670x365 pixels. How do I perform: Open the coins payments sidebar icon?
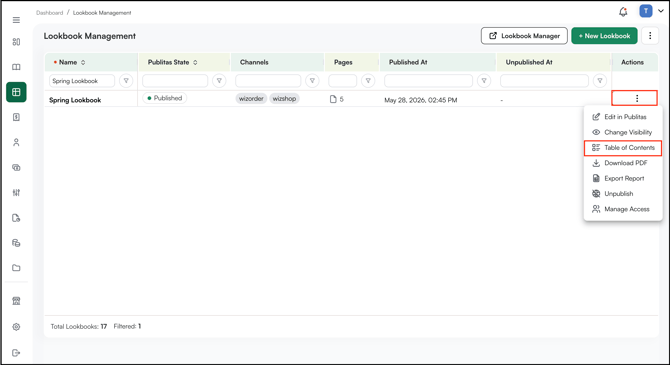tap(16, 168)
